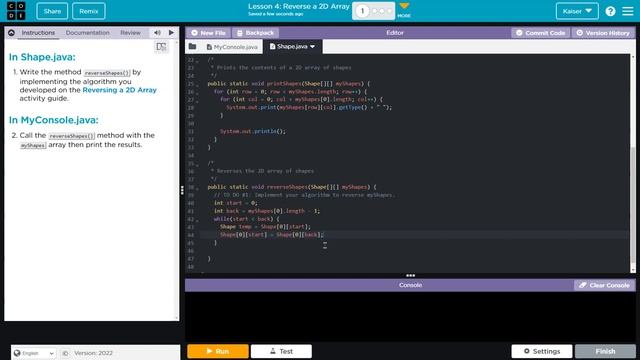This screenshot has height=360, width=640.
Task: Click the Finish button
Action: (605, 351)
